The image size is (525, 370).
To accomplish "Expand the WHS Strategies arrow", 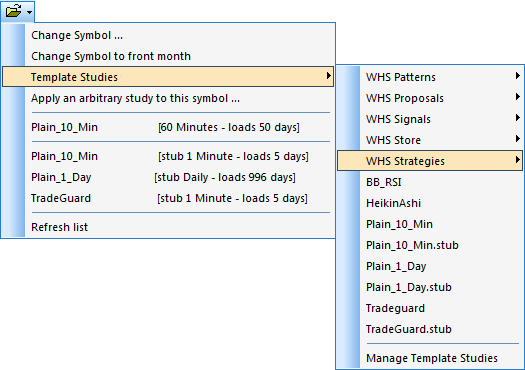I will (518, 160).
